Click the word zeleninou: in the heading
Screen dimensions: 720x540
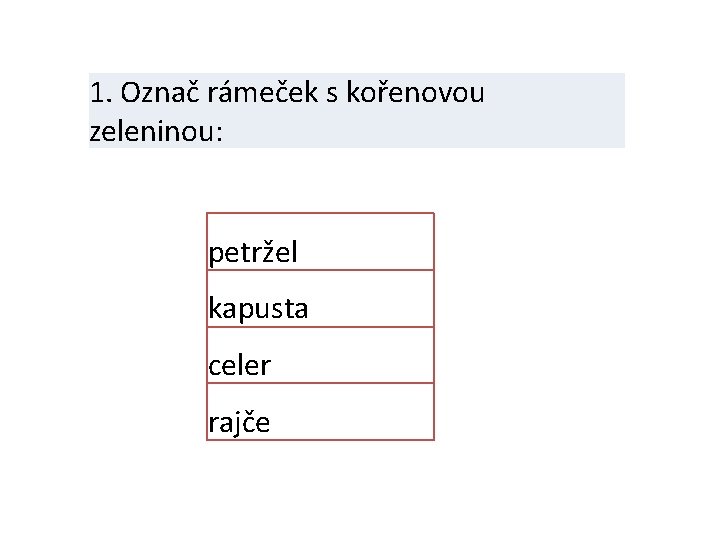coord(156,132)
